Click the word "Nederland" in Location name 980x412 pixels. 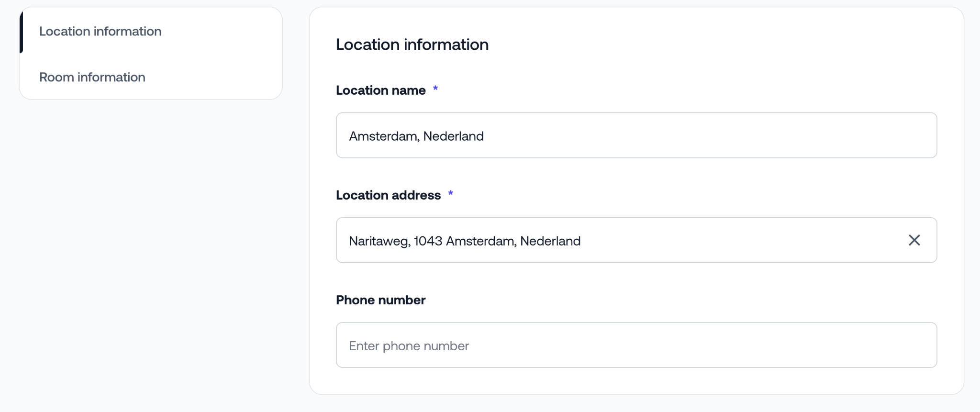pos(453,136)
